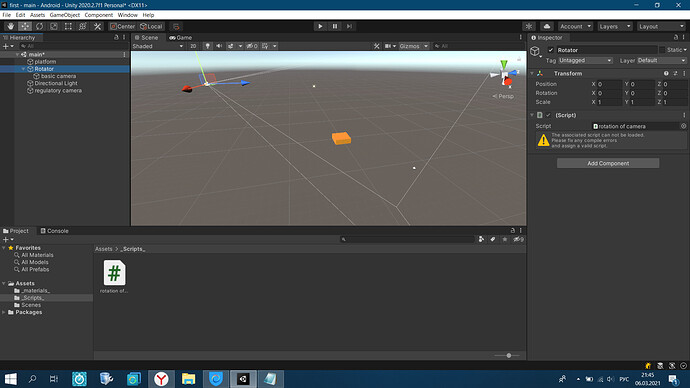
Task: Switch to the Game tab
Action: [x=181, y=37]
